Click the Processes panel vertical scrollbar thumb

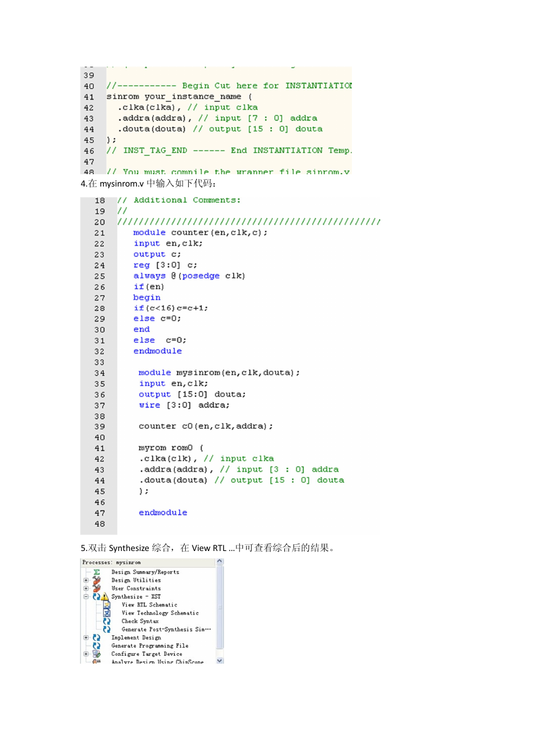pyautogui.click(x=219, y=608)
